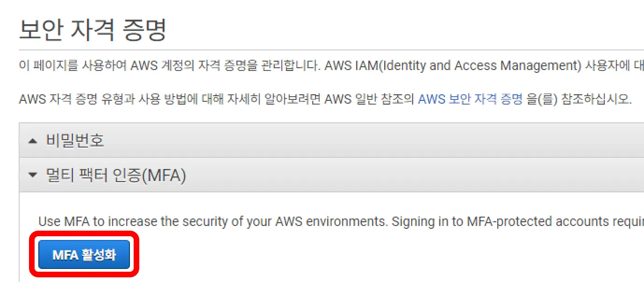Open the AWS 보안 자격 증명 link

470,99
